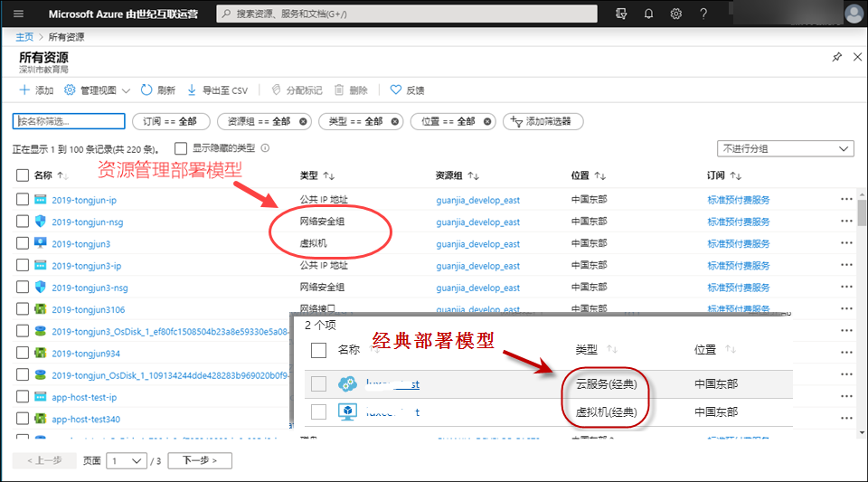Screen dimensions: 868x482
Task: Click the 刷新 refresh button
Action: pyautogui.click(x=157, y=90)
